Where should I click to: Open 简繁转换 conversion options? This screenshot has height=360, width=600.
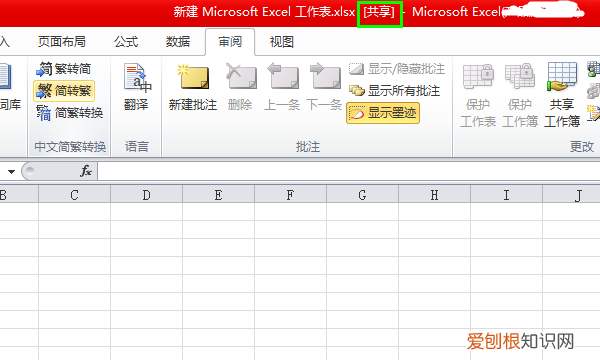[x=70, y=113]
